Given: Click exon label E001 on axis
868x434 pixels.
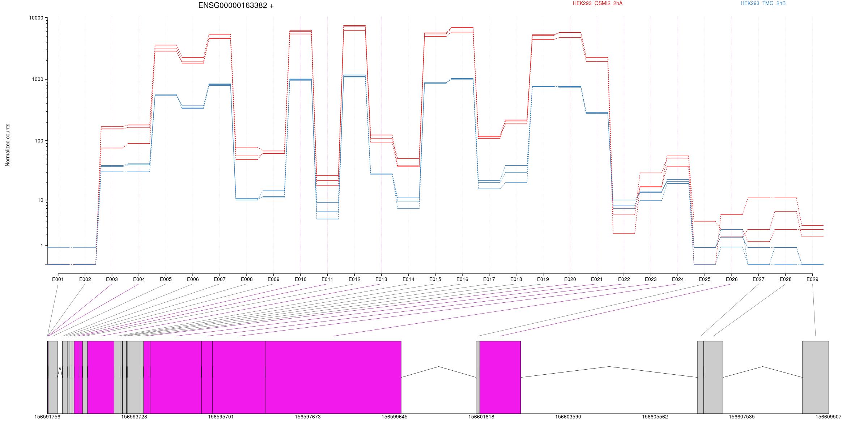Looking at the screenshot, I should point(58,279).
